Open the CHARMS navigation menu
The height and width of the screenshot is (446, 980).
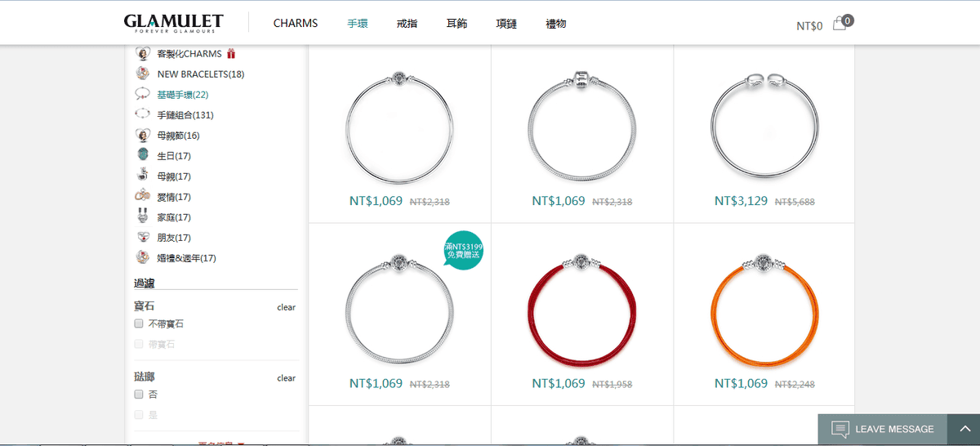point(295,24)
